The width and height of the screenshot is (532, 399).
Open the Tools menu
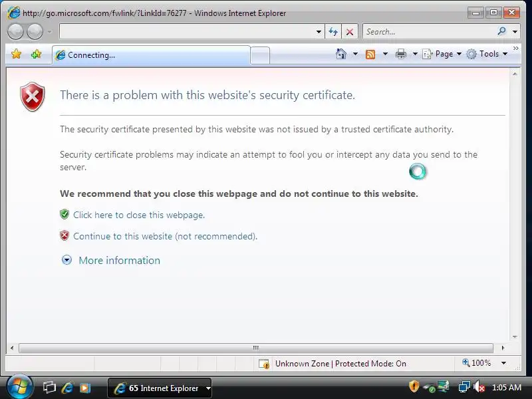click(x=487, y=54)
